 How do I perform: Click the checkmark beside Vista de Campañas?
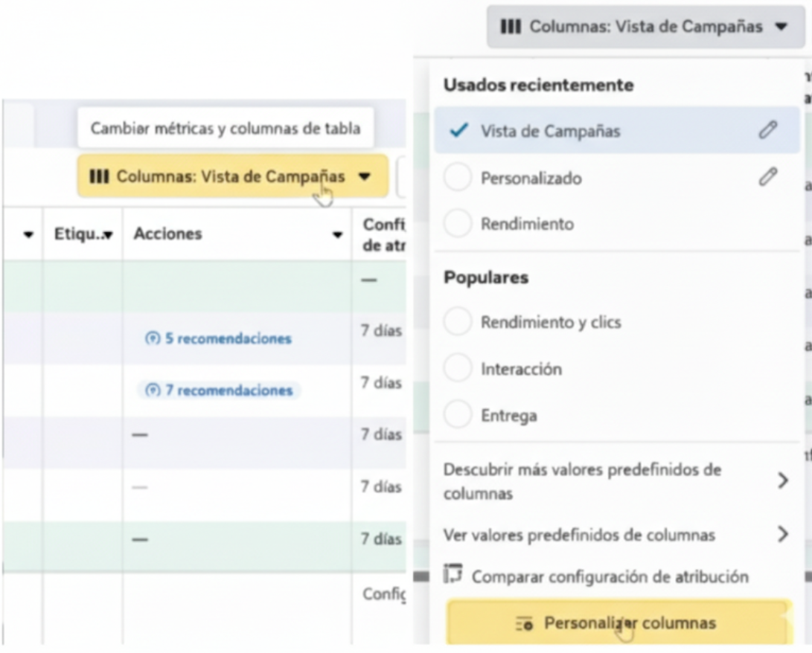(x=459, y=130)
